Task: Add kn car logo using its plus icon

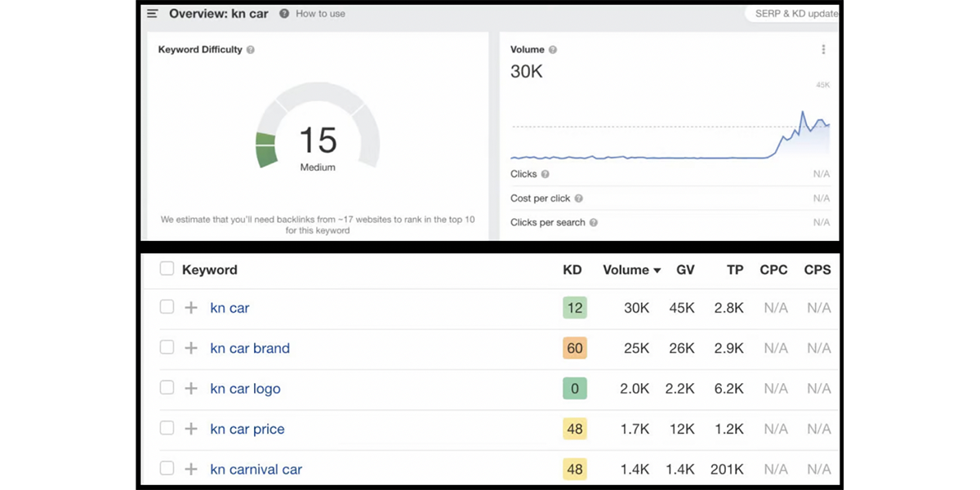Action: 191,389
